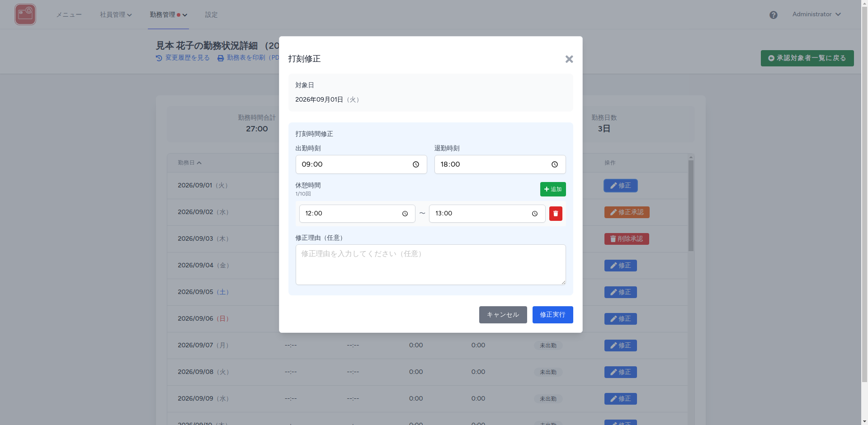Open the clock picker in the 退勤時刻 field
This screenshot has width=868, height=425.
click(555, 164)
